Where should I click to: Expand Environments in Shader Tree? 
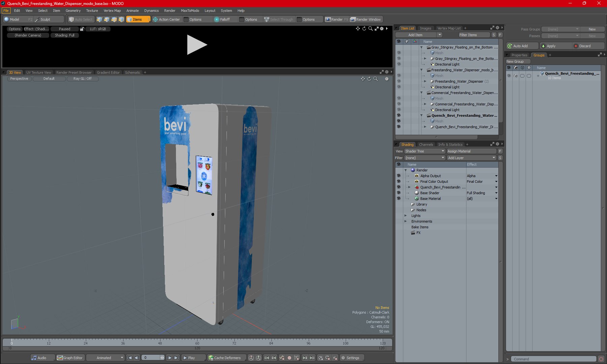406,221
